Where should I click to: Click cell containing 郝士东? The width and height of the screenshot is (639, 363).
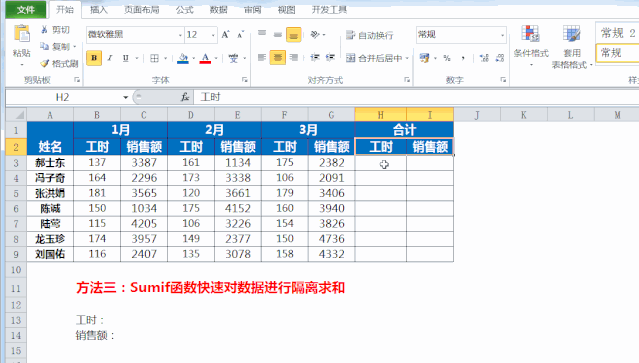(50, 163)
